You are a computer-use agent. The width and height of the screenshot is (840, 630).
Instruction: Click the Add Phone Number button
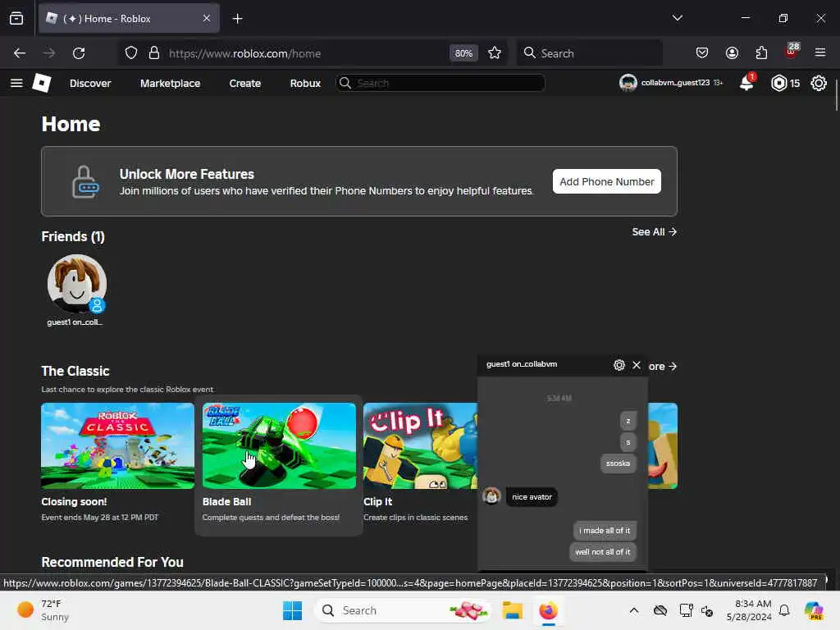pyautogui.click(x=607, y=181)
